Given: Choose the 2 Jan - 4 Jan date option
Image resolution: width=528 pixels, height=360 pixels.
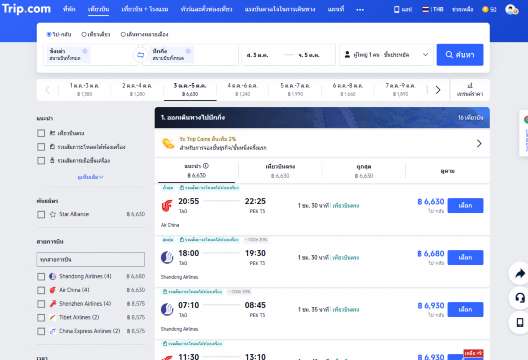Looking at the screenshot, I should 137,90.
